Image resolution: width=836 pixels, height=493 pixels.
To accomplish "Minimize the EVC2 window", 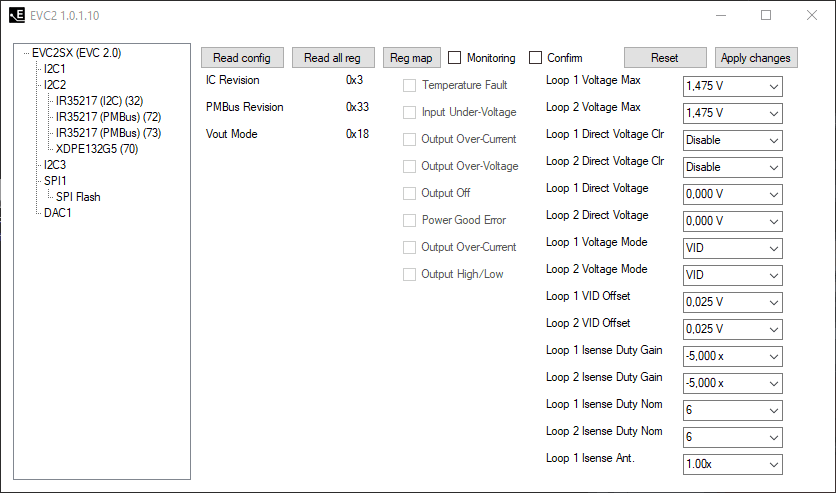I will pyautogui.click(x=720, y=16).
